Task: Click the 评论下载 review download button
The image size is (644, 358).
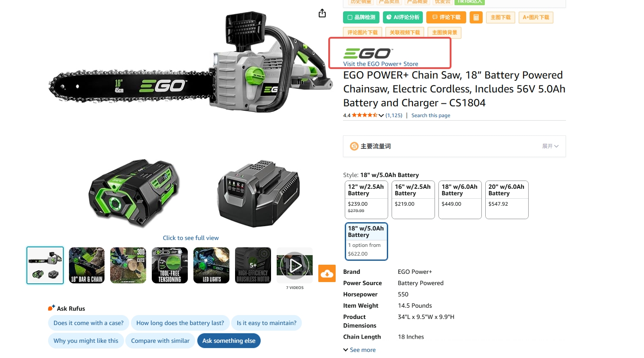Action: pos(446,17)
